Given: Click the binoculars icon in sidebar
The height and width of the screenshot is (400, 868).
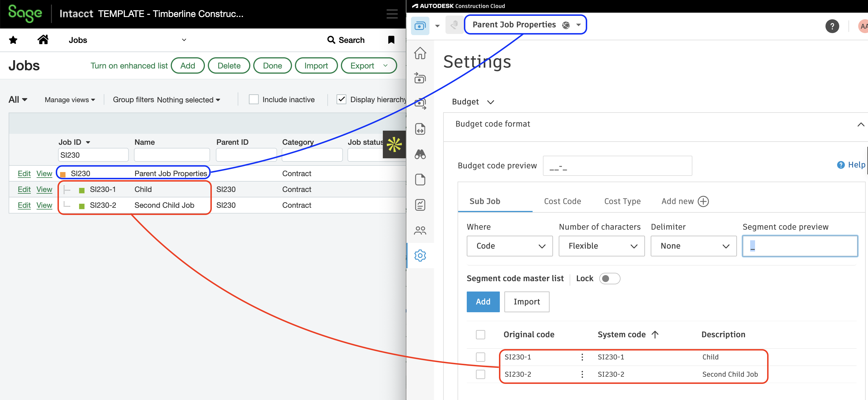Looking at the screenshot, I should pyautogui.click(x=420, y=154).
